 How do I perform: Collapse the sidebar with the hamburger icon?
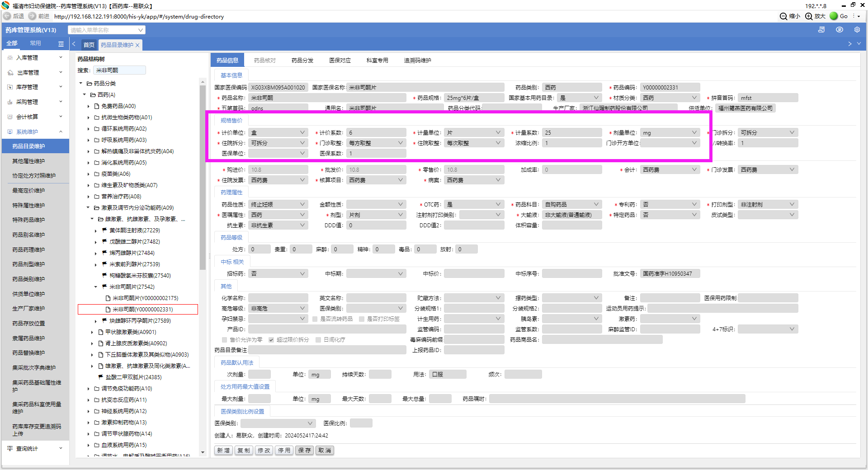pyautogui.click(x=61, y=44)
